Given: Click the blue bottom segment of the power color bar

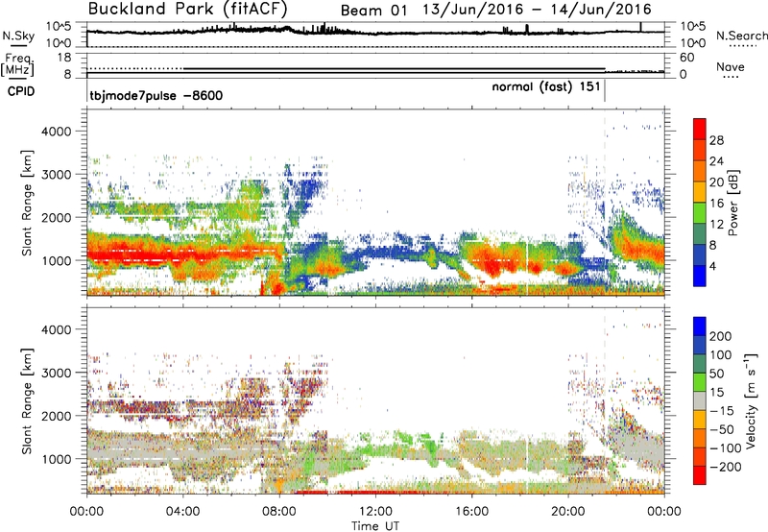Looking at the screenshot, I should (x=700, y=276).
